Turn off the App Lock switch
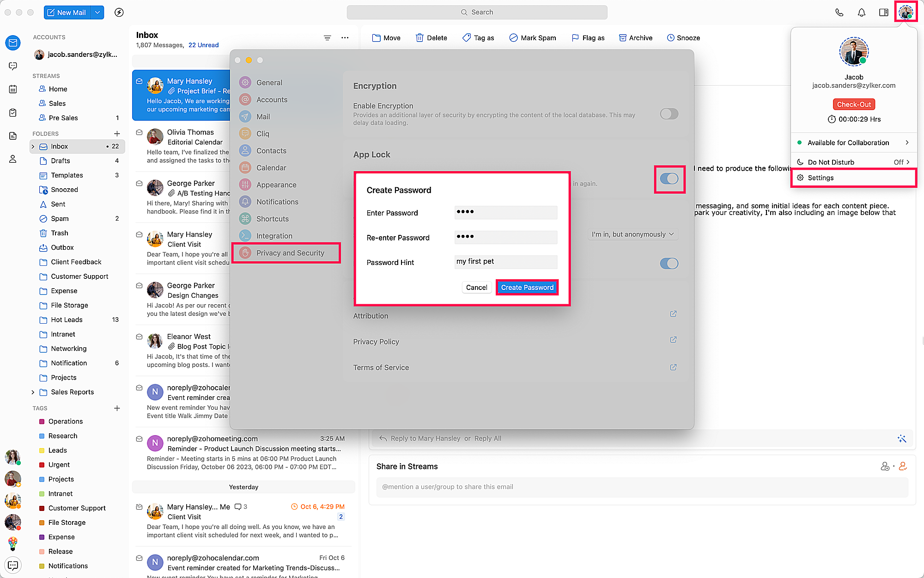924x578 pixels. tap(669, 179)
